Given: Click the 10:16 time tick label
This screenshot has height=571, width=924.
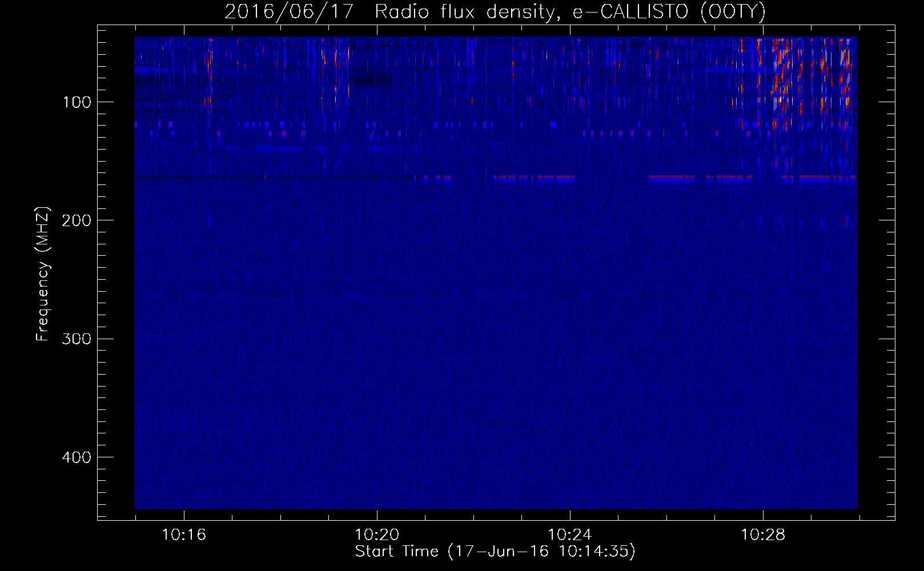Looking at the screenshot, I should tap(184, 535).
